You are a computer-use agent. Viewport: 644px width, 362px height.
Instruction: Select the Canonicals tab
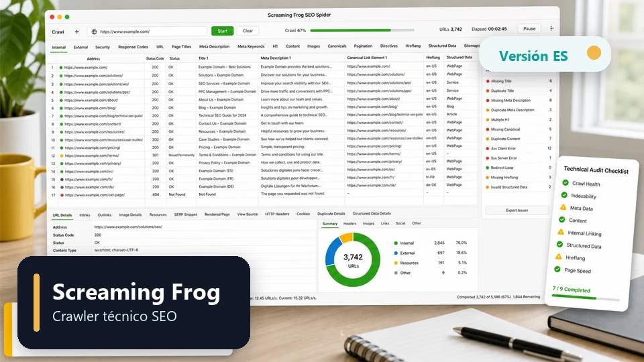click(337, 46)
